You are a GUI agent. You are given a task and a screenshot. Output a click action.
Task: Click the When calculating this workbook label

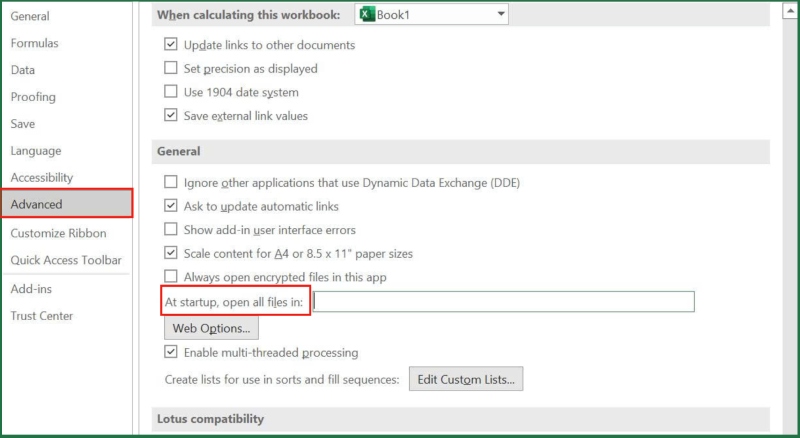click(248, 15)
